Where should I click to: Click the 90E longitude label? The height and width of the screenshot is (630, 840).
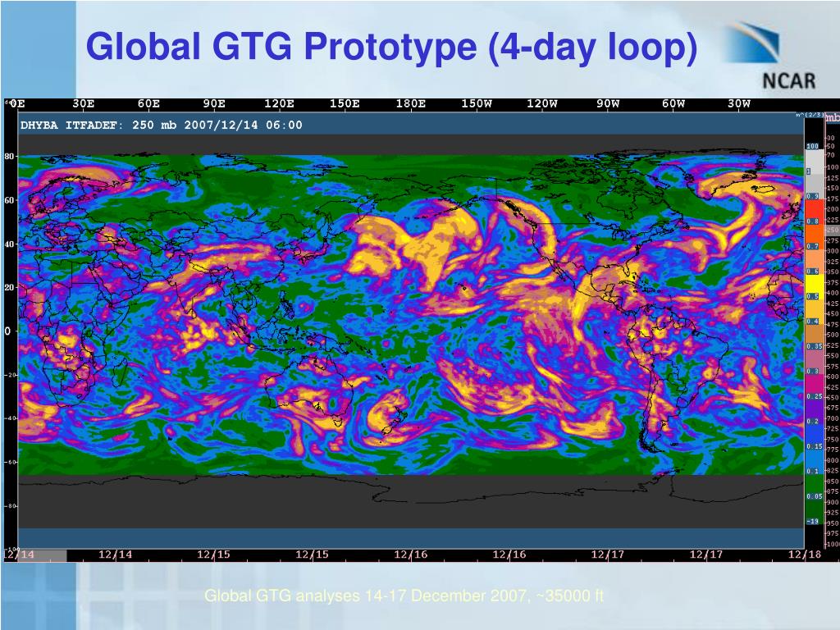pyautogui.click(x=214, y=103)
